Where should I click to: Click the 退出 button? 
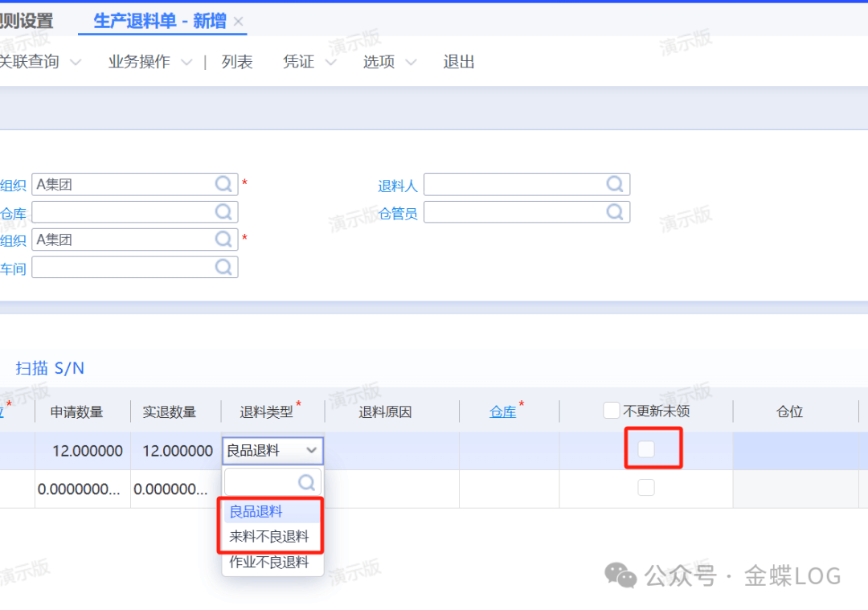(459, 62)
